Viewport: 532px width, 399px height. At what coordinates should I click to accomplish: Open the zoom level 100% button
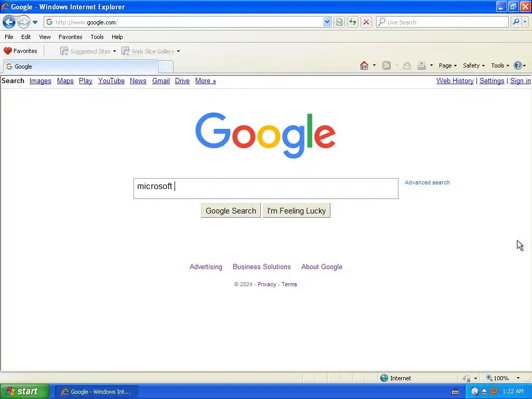tap(497, 378)
